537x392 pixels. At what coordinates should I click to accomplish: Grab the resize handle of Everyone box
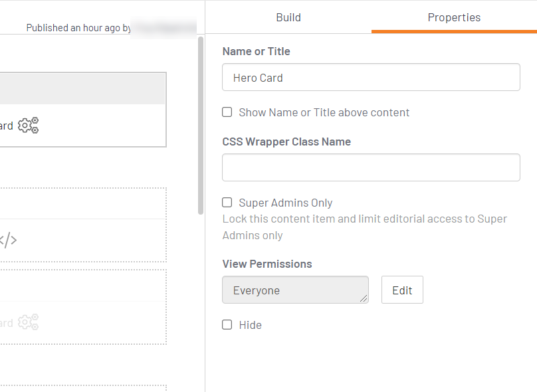[364, 298]
